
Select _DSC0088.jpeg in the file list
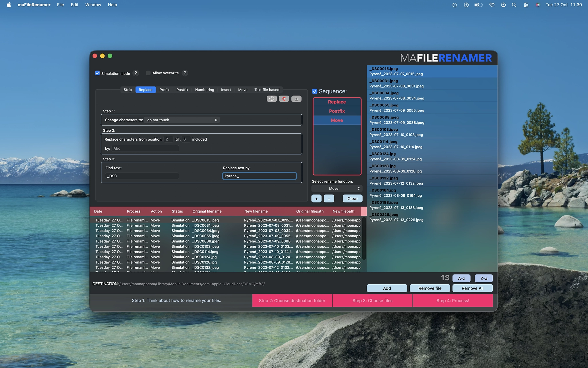432,120
